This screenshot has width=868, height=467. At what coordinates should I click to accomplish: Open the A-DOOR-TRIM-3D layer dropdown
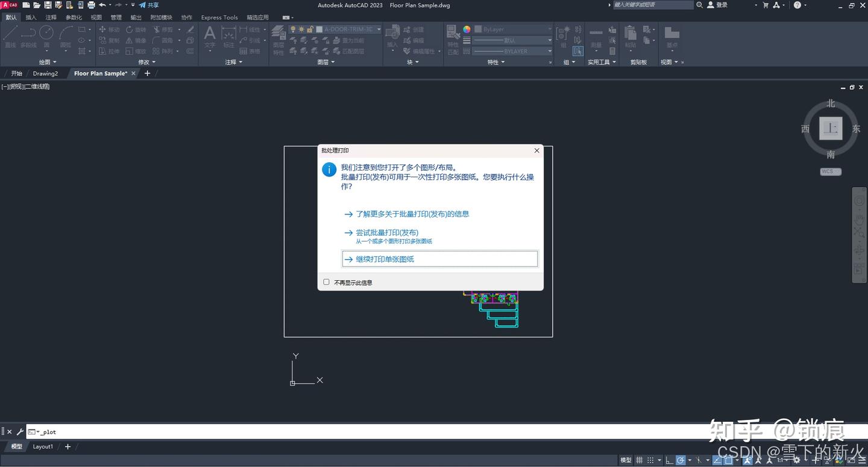click(379, 29)
